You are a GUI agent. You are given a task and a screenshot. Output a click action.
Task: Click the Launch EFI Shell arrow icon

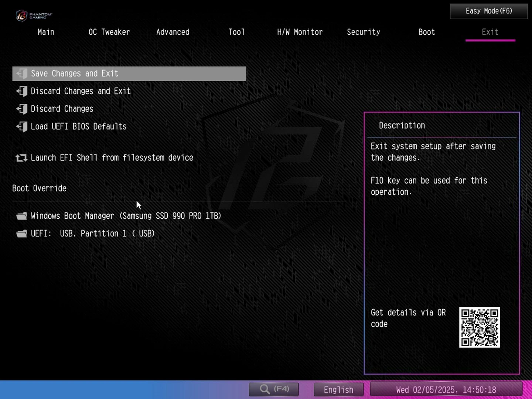(x=21, y=158)
